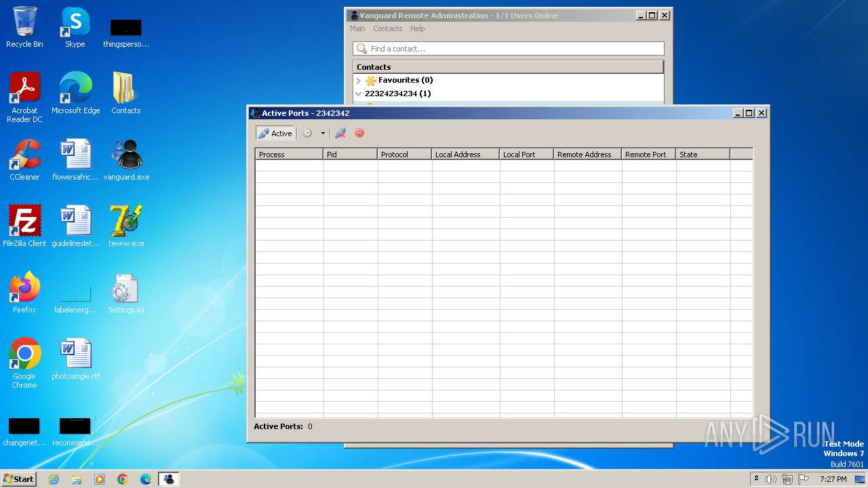
Task: Open the Firefox desktop shortcut
Action: [x=24, y=293]
